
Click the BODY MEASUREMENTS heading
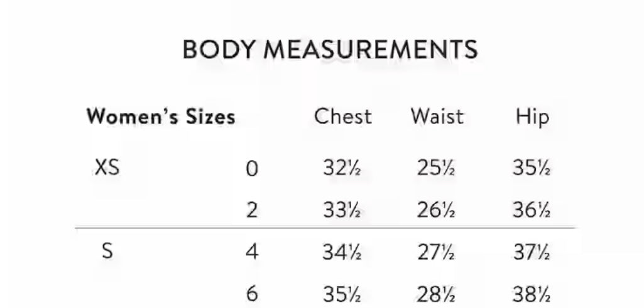tap(330, 50)
